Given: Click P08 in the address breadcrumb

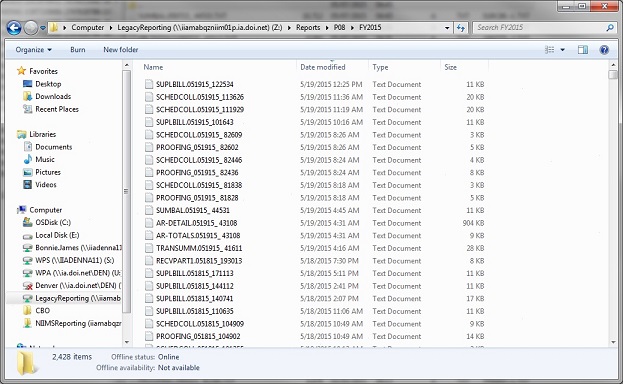Looking at the screenshot, I should (339, 27).
